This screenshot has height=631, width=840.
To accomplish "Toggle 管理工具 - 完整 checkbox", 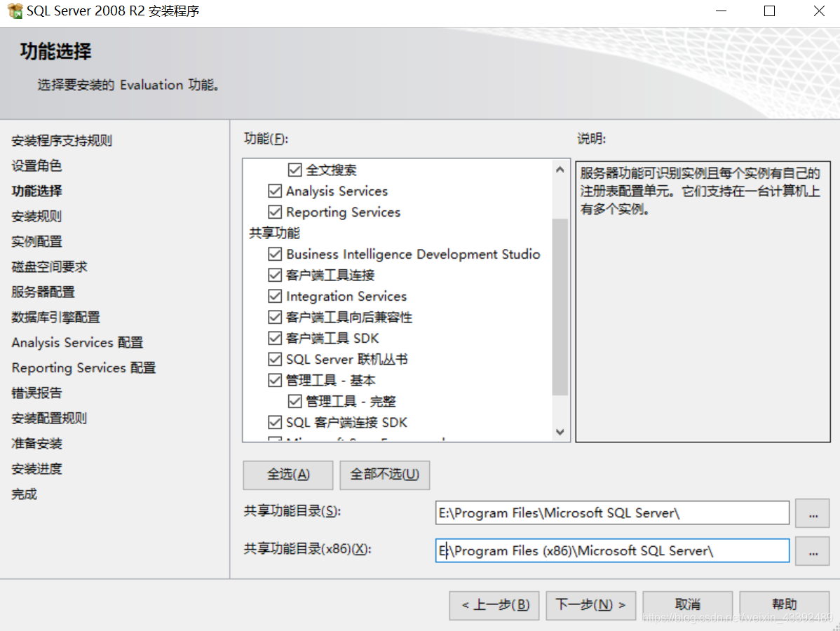I will (x=294, y=401).
